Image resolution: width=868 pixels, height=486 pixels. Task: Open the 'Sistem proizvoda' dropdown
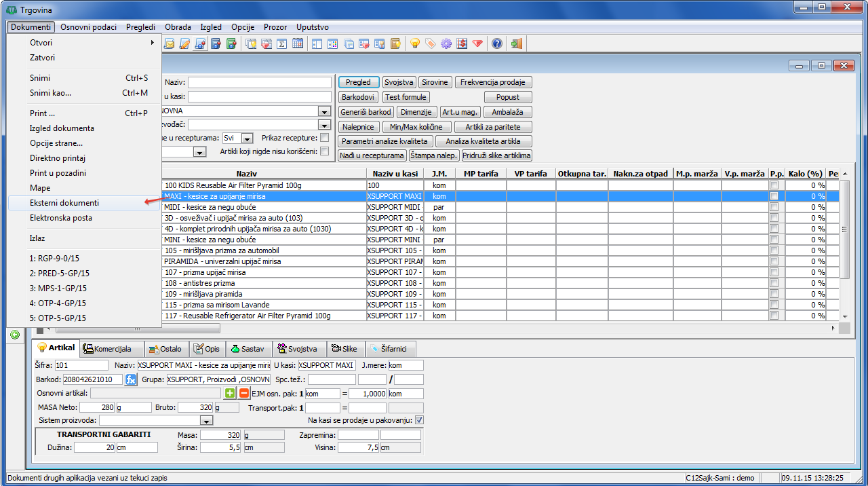tap(206, 421)
